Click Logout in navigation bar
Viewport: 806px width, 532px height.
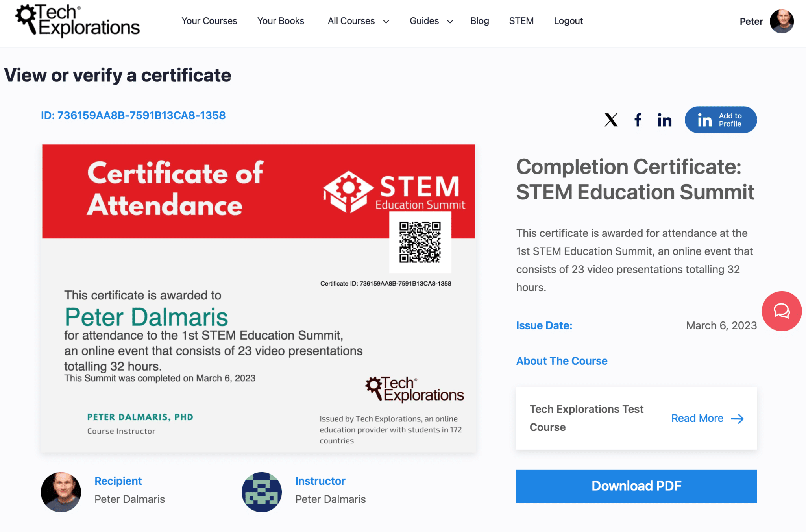[568, 21]
